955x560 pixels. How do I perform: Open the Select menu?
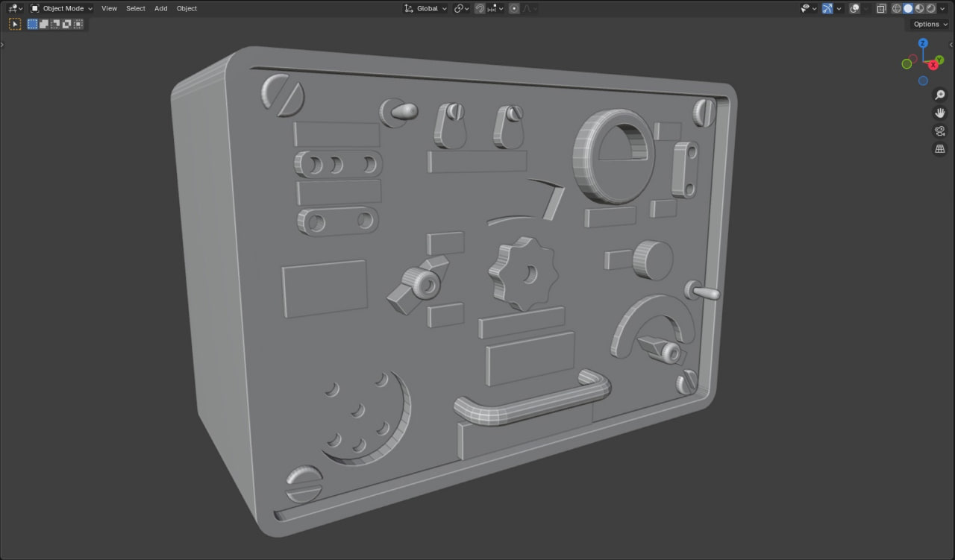coord(135,8)
